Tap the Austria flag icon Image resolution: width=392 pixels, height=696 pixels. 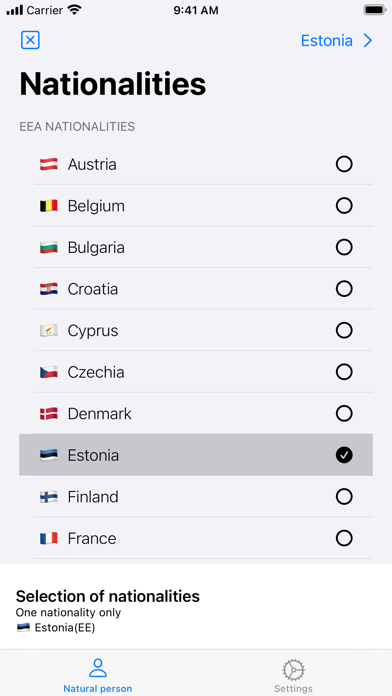coord(49,165)
